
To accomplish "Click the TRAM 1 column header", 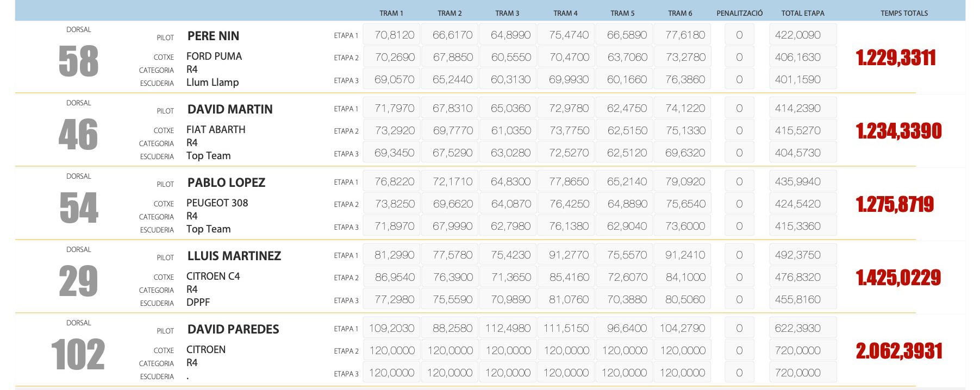I will 391,13.
